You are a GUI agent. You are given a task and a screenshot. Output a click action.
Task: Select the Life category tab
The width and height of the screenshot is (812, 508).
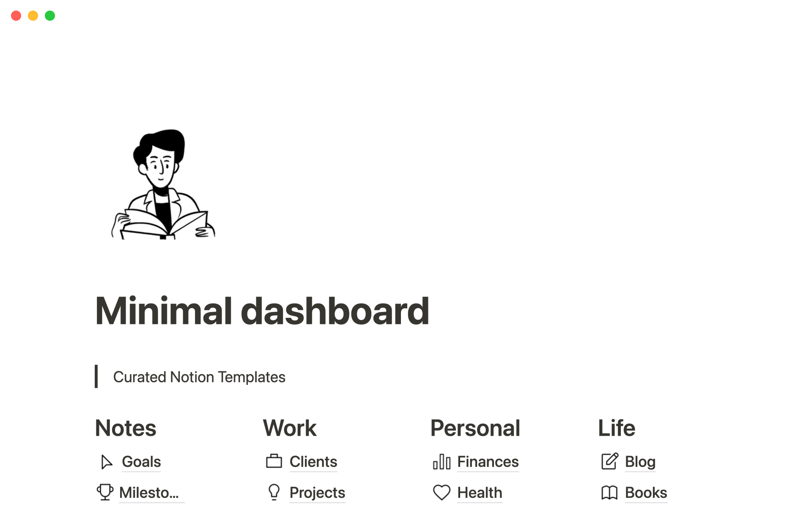point(617,428)
